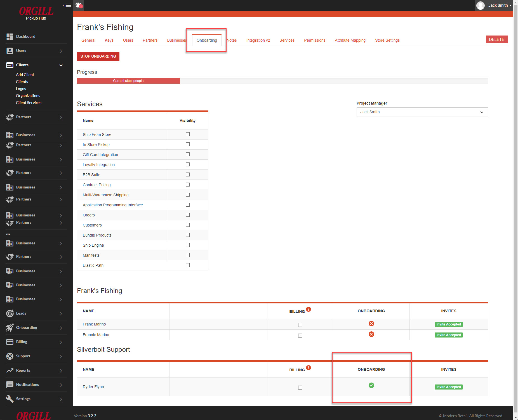Viewport: 518px width, 420px height.
Task: Open the Store Settings tab
Action: point(387,40)
